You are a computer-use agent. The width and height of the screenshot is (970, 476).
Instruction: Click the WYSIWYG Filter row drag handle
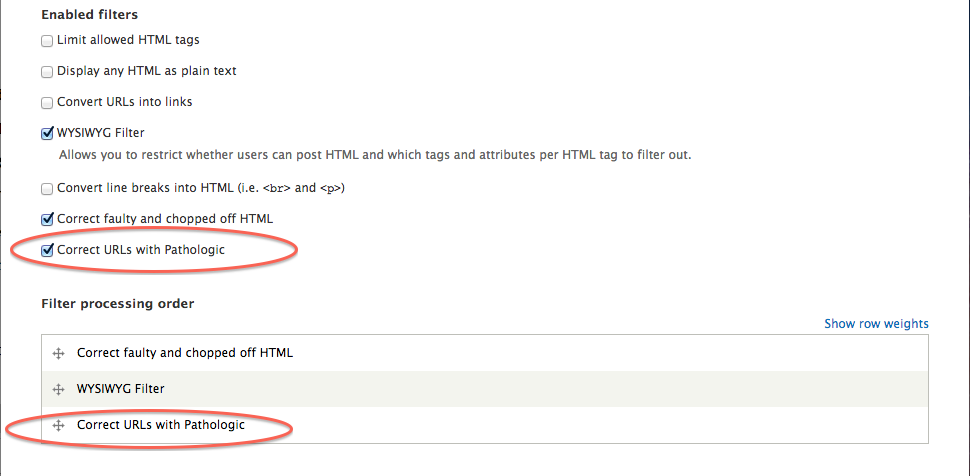tap(58, 389)
